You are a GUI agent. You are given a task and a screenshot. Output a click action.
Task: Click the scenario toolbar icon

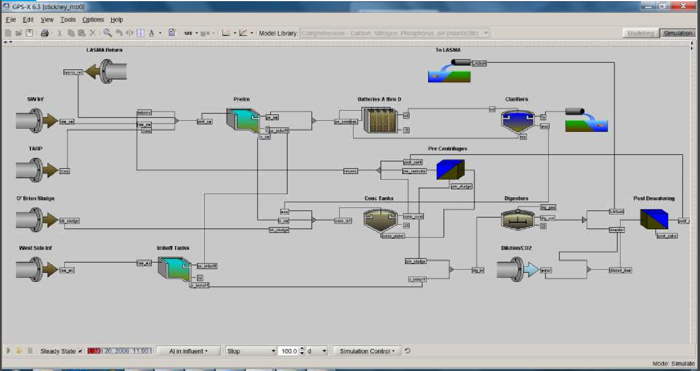[x=188, y=33]
